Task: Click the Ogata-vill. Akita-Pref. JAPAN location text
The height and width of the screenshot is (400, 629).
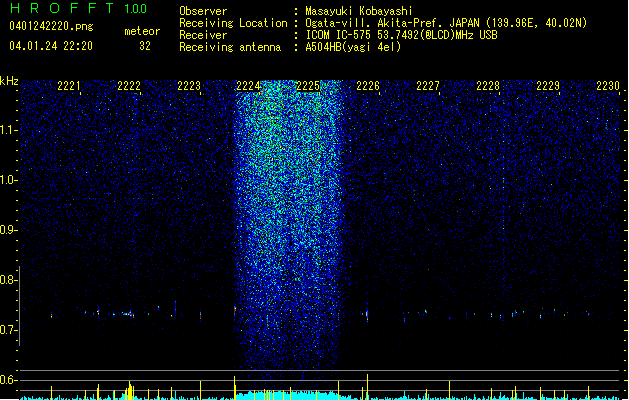Action: pyautogui.click(x=446, y=23)
